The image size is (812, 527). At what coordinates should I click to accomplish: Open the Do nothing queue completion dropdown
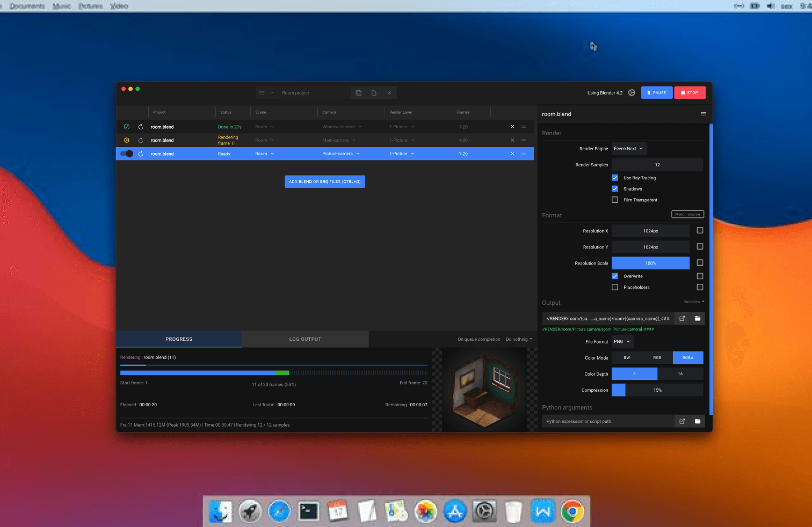pos(519,339)
